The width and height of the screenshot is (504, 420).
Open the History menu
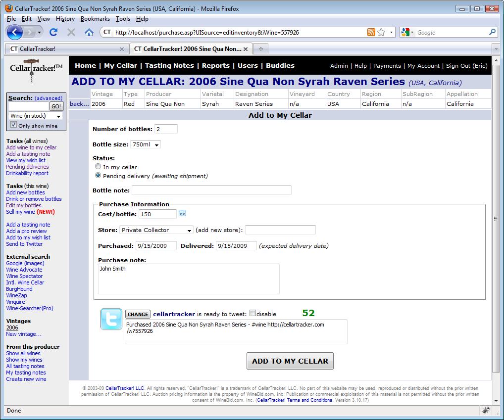[65, 19]
